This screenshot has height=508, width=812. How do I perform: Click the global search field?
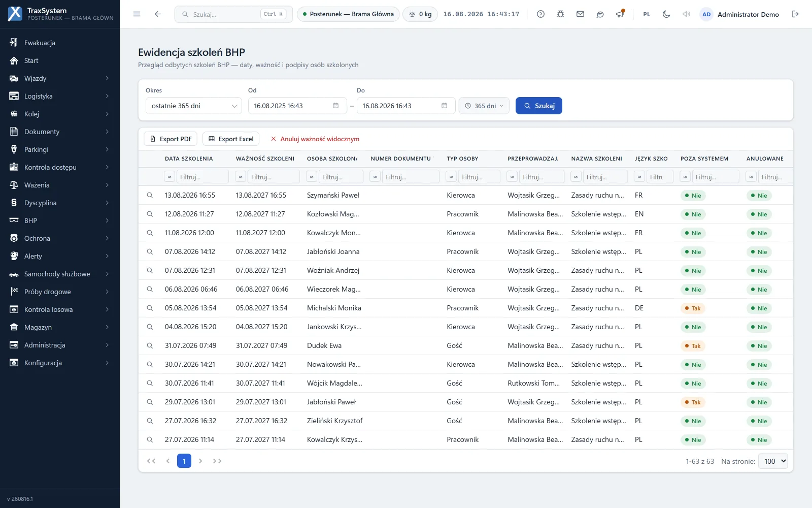pos(233,14)
